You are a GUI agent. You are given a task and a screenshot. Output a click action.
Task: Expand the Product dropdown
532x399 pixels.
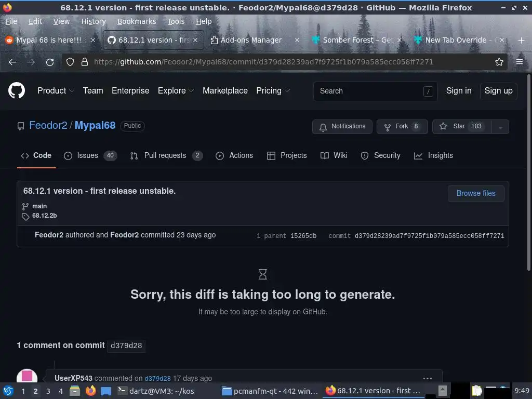[56, 91]
